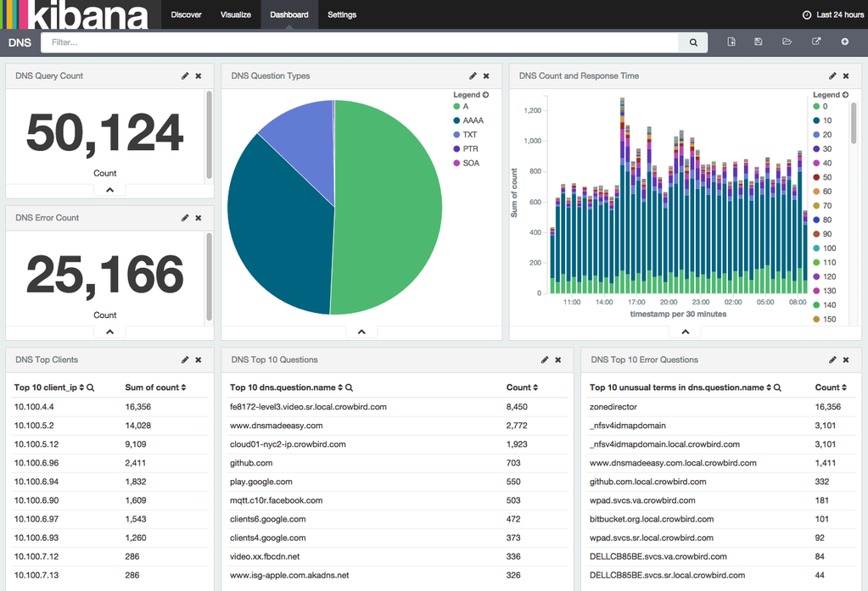Switch to the Discover tab
The height and width of the screenshot is (591, 868).
point(186,14)
